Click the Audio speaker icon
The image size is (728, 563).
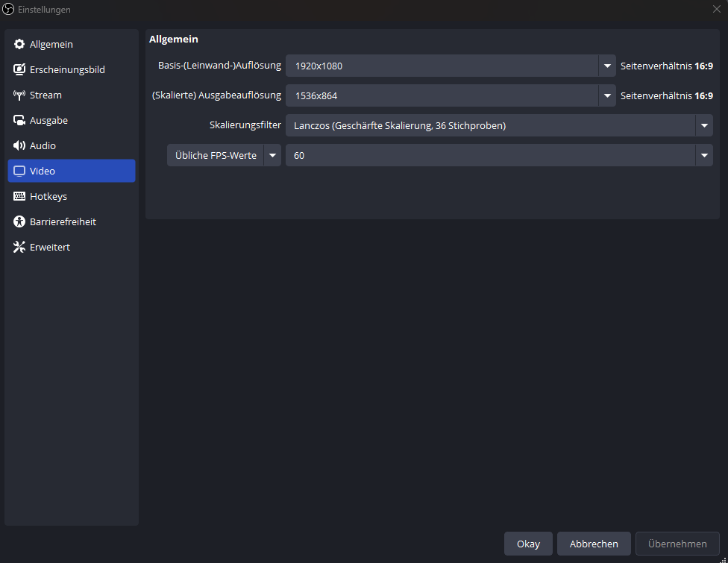point(19,146)
